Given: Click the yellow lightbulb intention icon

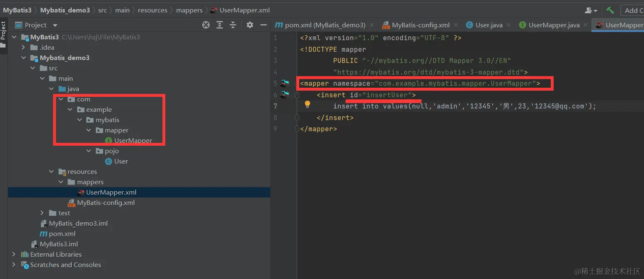Looking at the screenshot, I should [x=307, y=104].
